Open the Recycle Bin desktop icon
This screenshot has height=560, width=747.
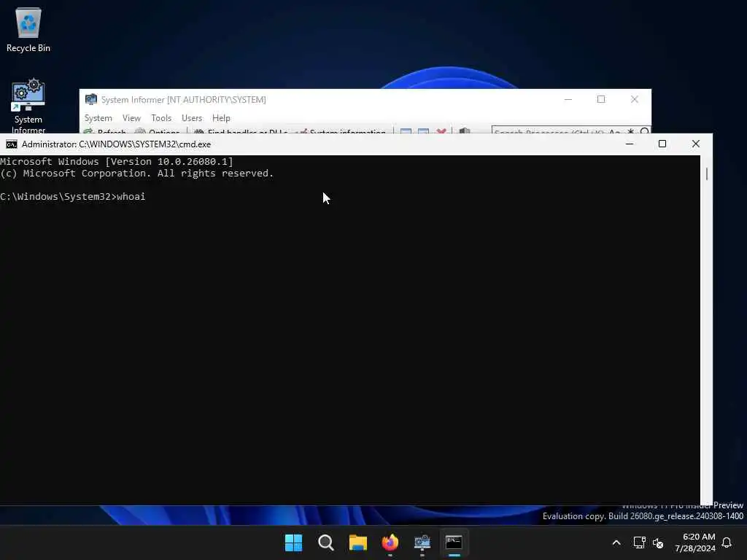(28, 29)
